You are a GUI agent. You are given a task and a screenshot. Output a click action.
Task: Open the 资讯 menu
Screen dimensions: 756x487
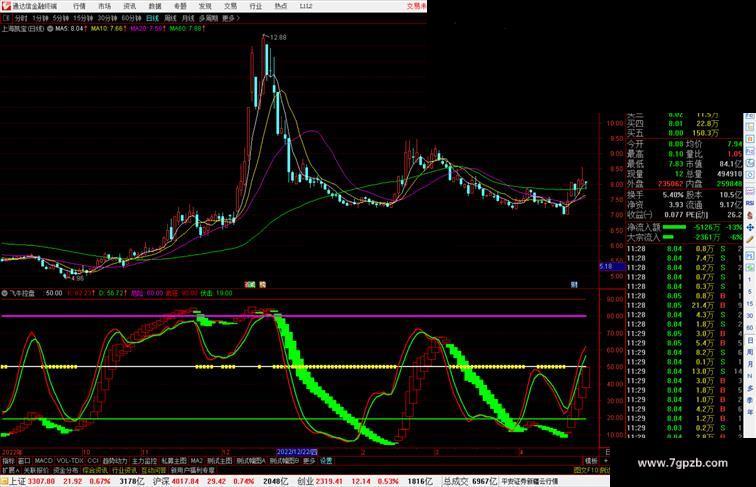point(129,6)
